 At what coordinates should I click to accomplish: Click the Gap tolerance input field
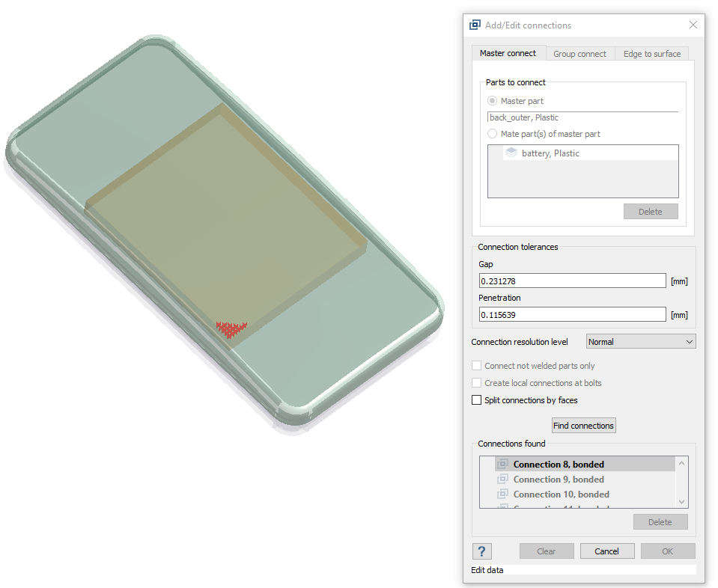pyautogui.click(x=572, y=281)
